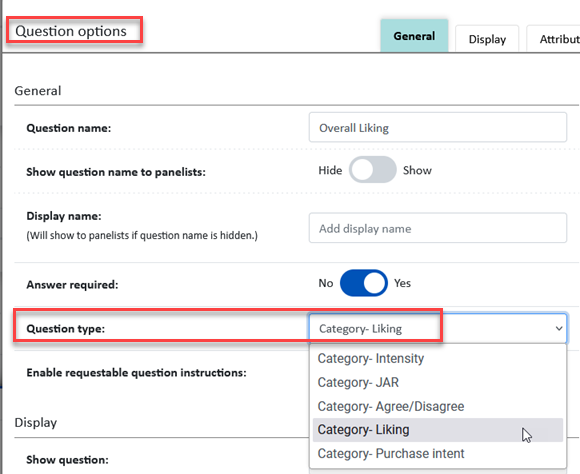Click the Hide label beside the toggle
This screenshot has height=474, width=580.
click(330, 170)
